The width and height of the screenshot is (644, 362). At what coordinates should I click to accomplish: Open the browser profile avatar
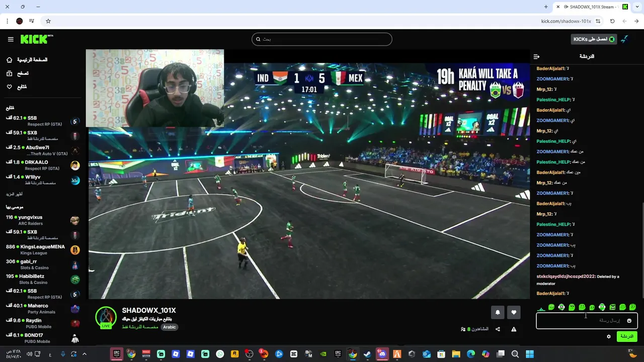point(19,21)
